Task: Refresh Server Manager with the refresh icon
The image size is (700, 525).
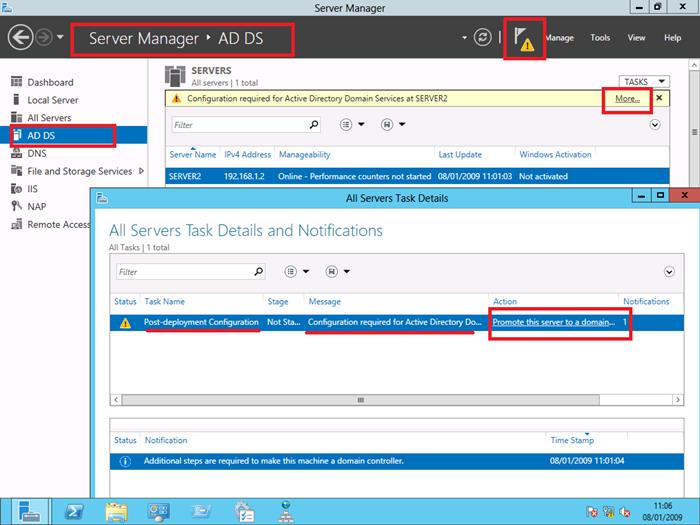Action: pos(483,37)
